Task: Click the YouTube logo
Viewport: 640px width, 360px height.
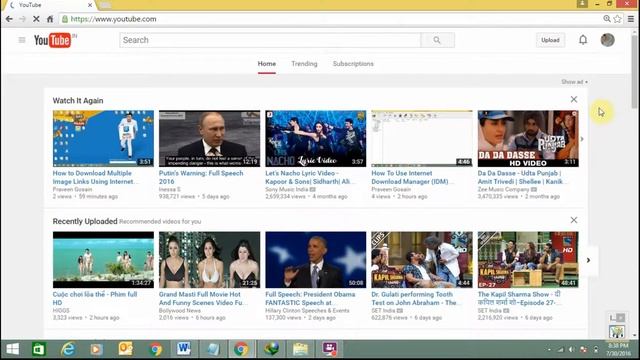Action: coord(53,40)
